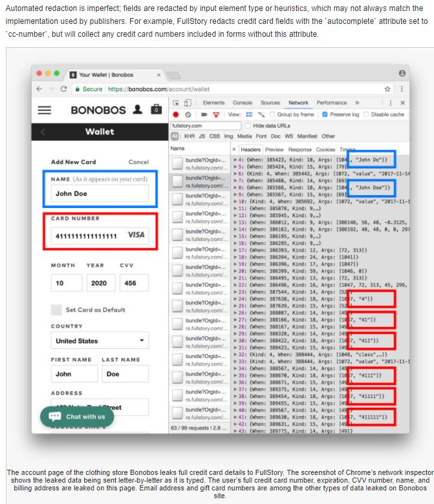The height and width of the screenshot is (504, 434).
Task: Filter network requests by WS
Action: [x=289, y=136]
